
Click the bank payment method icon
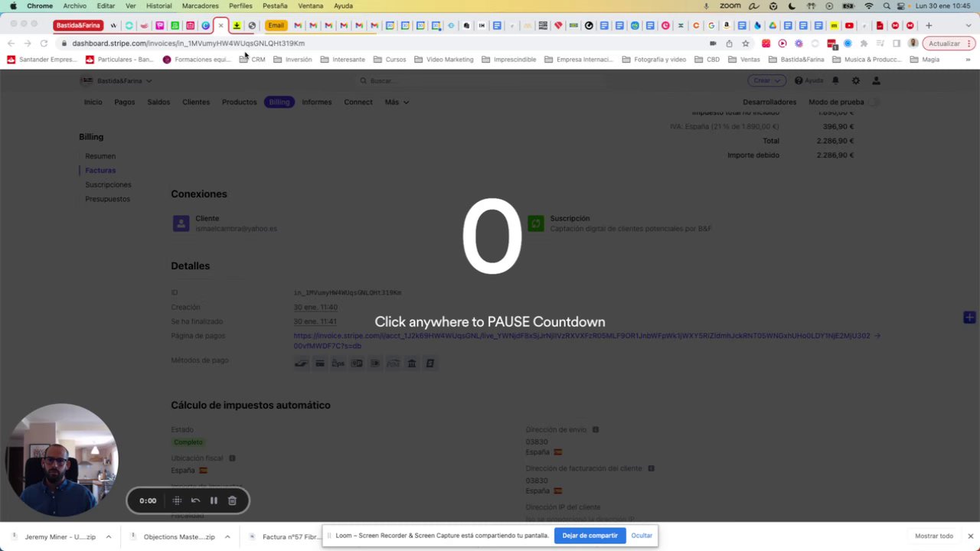pos(411,364)
